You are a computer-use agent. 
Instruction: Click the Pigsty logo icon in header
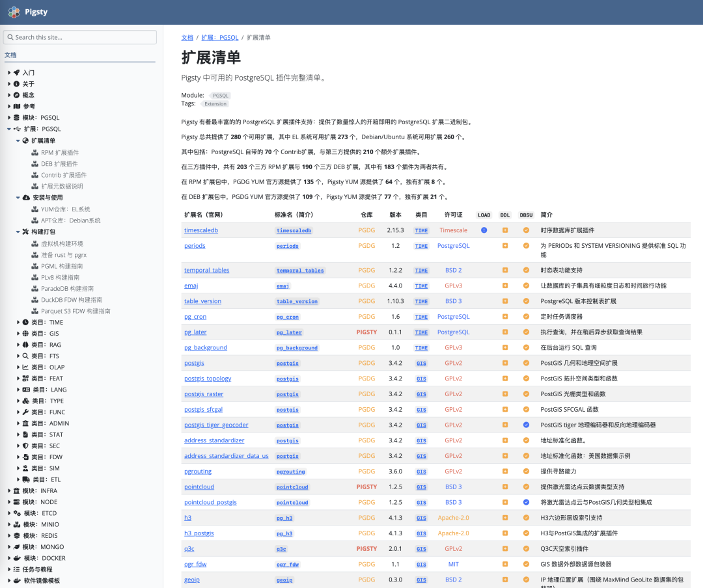[x=14, y=12]
